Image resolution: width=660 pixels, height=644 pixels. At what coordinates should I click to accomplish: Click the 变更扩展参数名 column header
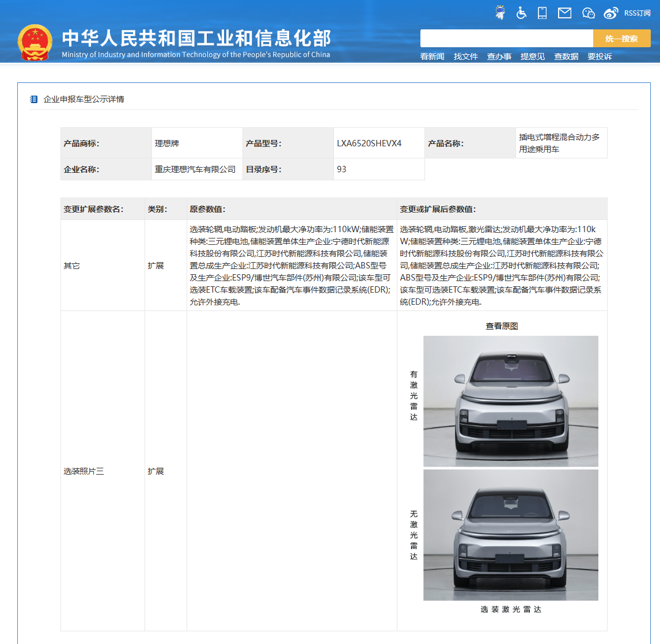click(103, 209)
